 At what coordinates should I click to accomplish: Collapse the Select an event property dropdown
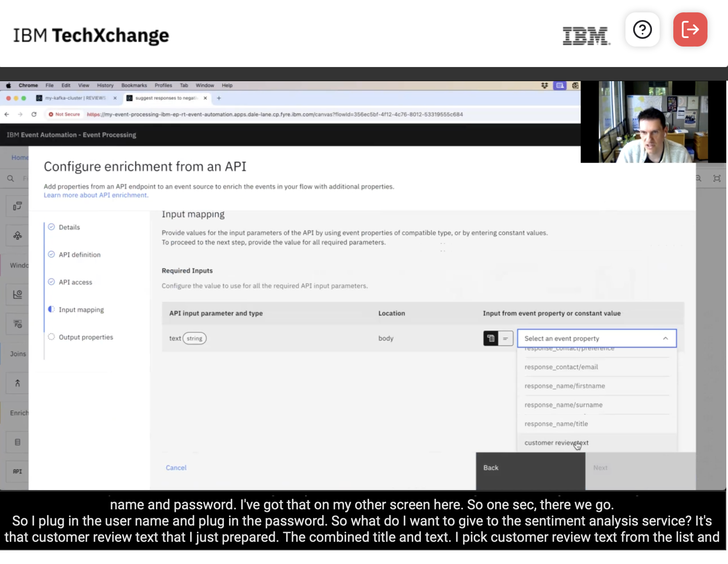665,339
